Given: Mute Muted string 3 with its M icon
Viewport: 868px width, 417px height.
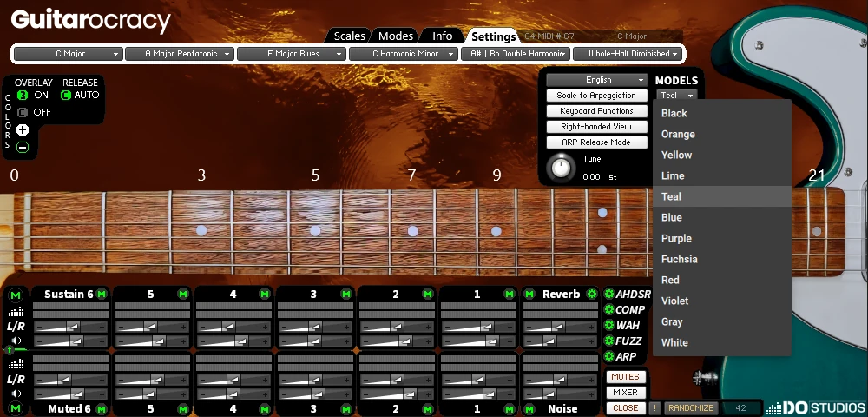Looking at the screenshot, I should click(346, 409).
